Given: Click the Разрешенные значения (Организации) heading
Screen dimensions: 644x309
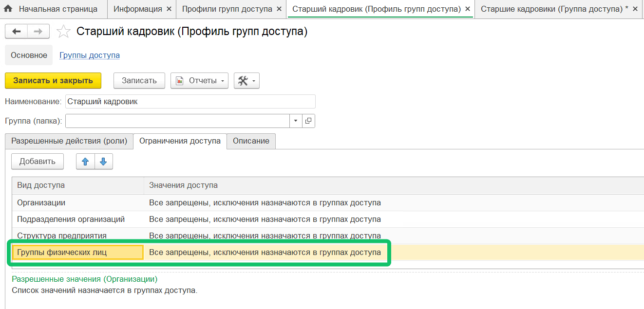Looking at the screenshot, I should [x=85, y=279].
